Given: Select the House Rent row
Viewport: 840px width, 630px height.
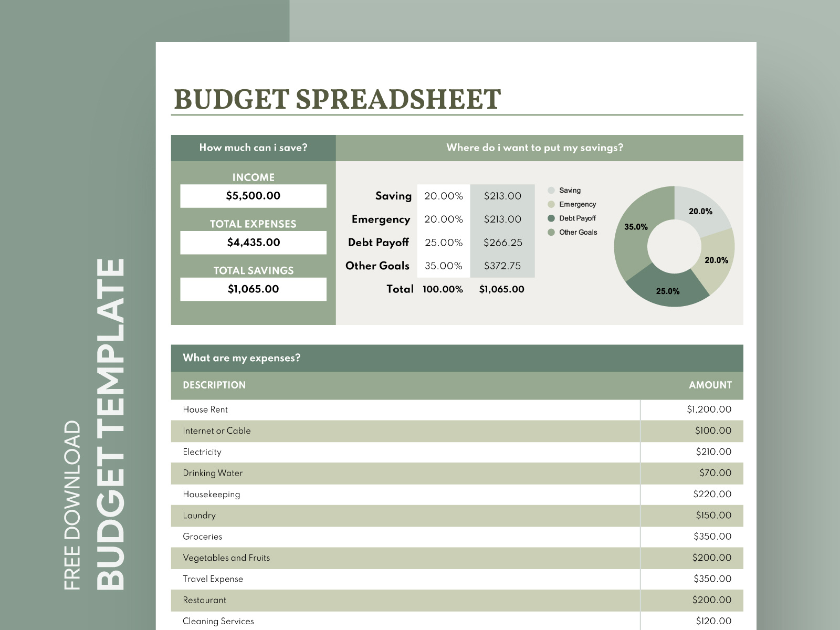Looking at the screenshot, I should point(457,409).
